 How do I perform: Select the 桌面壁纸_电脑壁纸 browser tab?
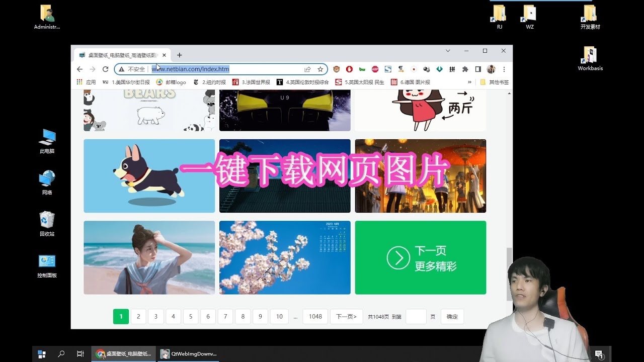point(121,55)
